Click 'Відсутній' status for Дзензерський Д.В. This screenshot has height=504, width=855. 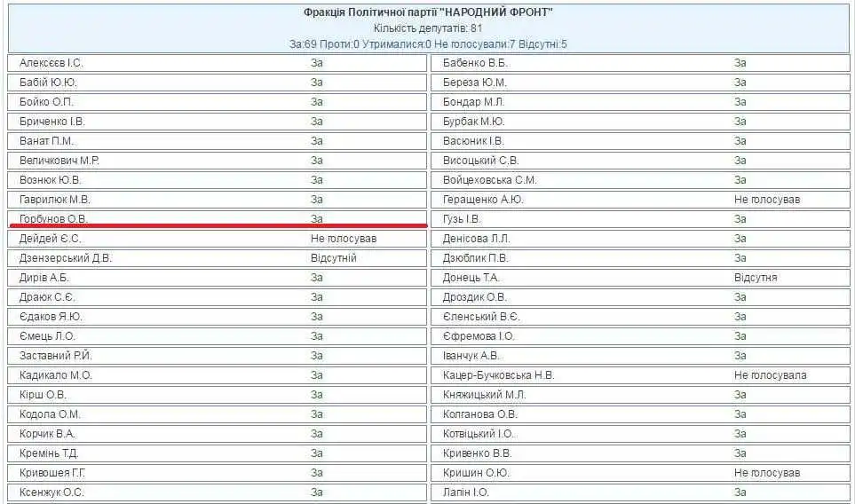[333, 258]
